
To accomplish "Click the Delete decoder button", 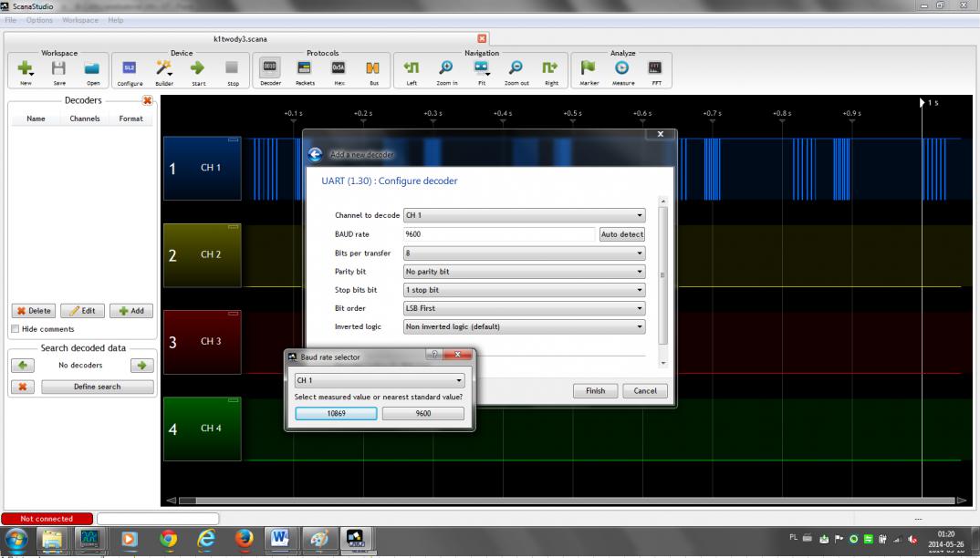I will pos(34,311).
